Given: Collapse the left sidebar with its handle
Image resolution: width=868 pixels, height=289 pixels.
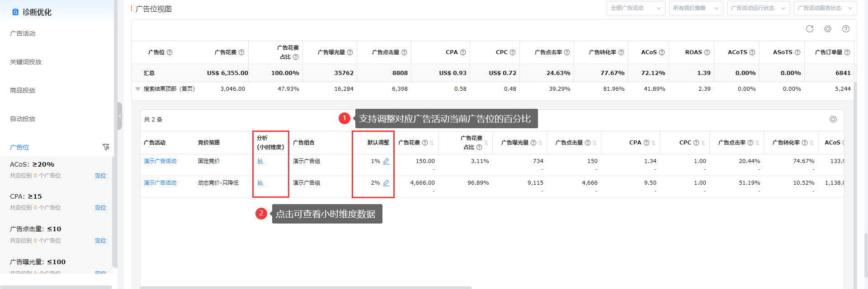Looking at the screenshot, I should [x=120, y=116].
